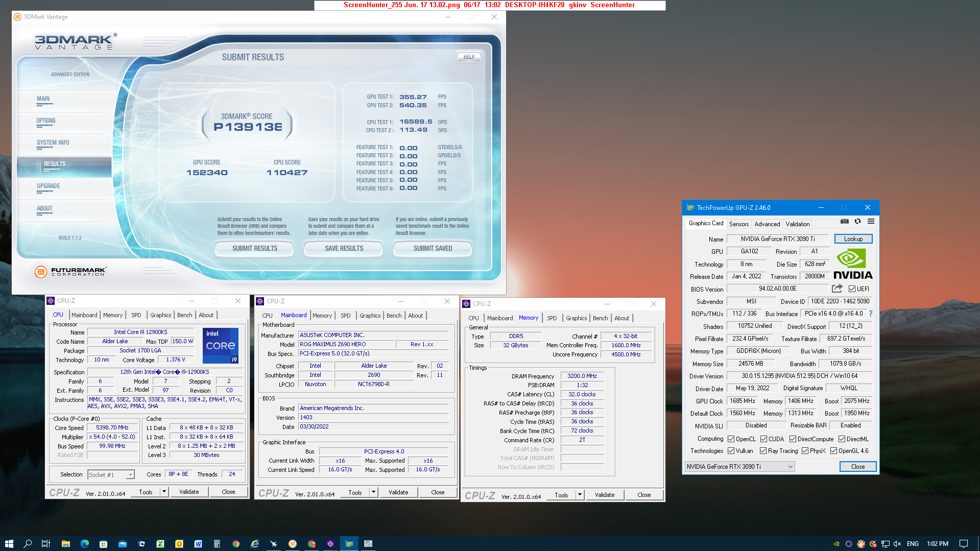Expand Tools dropdown arrow in CPU-Z Memory window

point(580,495)
